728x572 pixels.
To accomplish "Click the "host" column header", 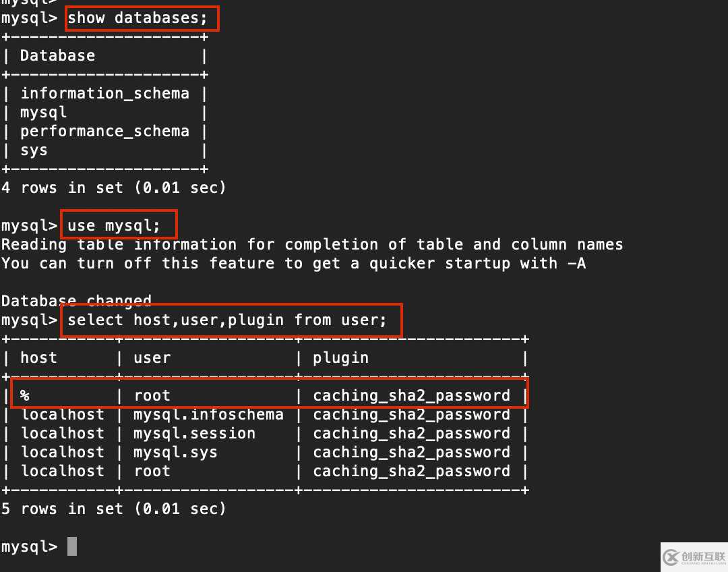I will (38, 358).
